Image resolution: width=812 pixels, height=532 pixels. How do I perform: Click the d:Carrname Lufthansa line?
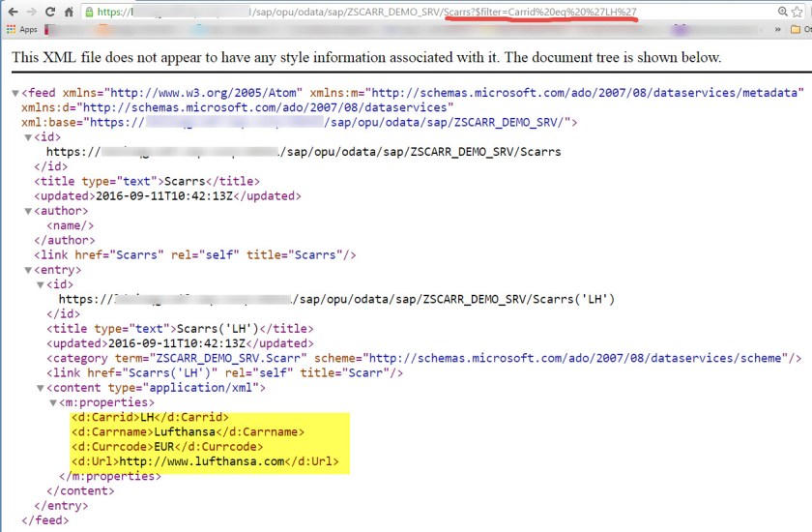coord(188,431)
